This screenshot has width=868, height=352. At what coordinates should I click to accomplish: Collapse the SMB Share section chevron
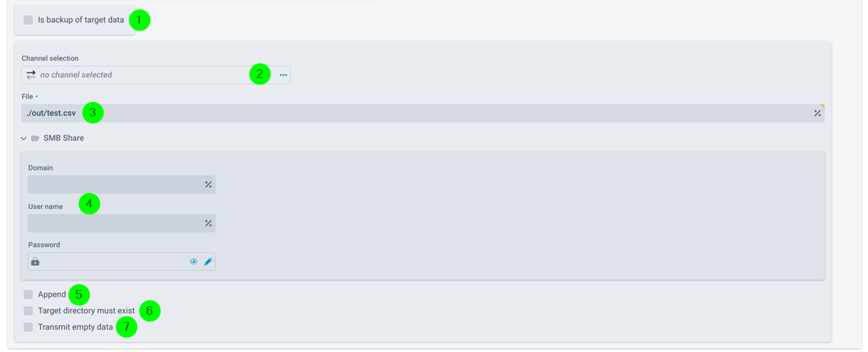[x=23, y=138]
